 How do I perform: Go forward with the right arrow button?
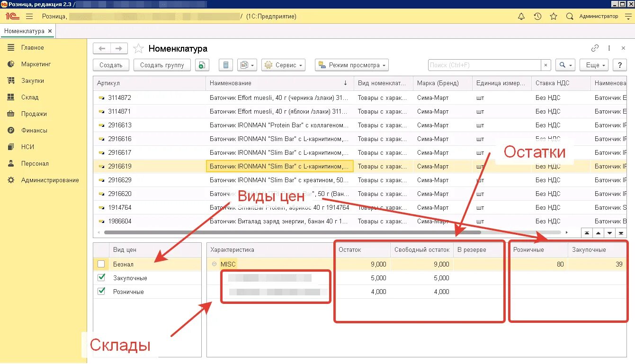119,48
